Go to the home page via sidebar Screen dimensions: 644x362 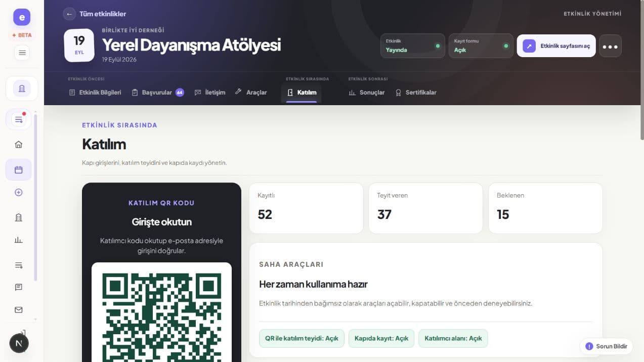[19, 145]
